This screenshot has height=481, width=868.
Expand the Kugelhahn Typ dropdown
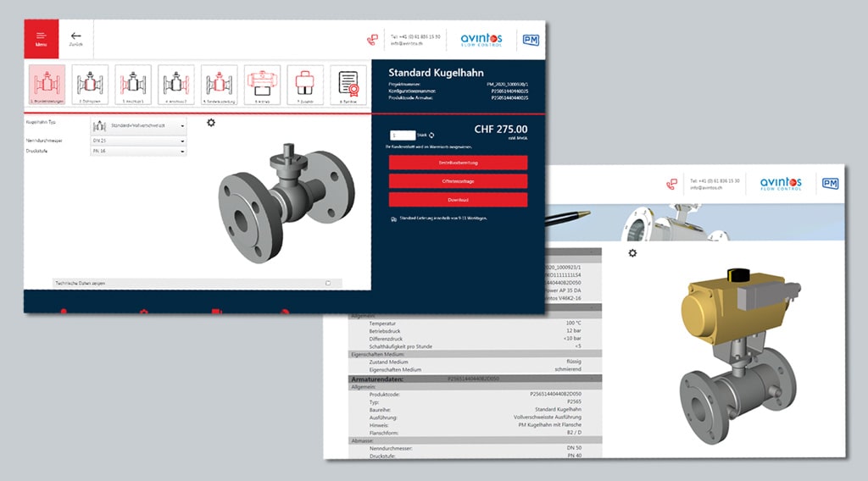click(x=138, y=126)
